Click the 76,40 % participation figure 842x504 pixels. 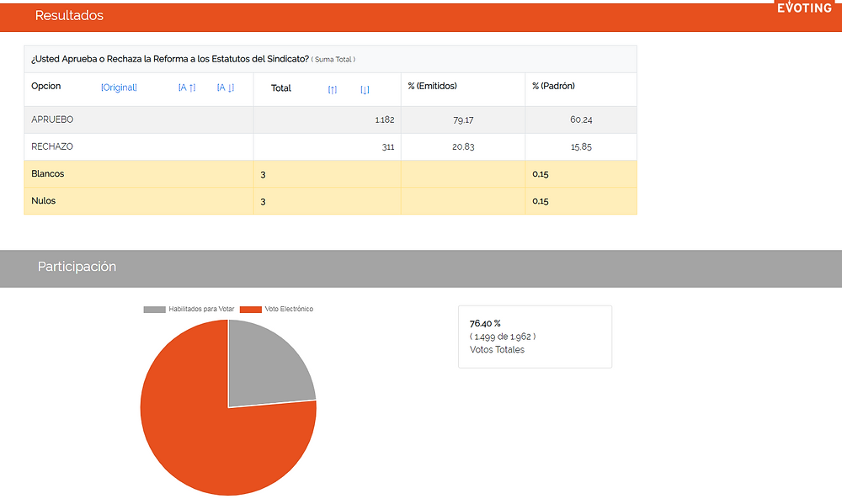[x=485, y=323]
